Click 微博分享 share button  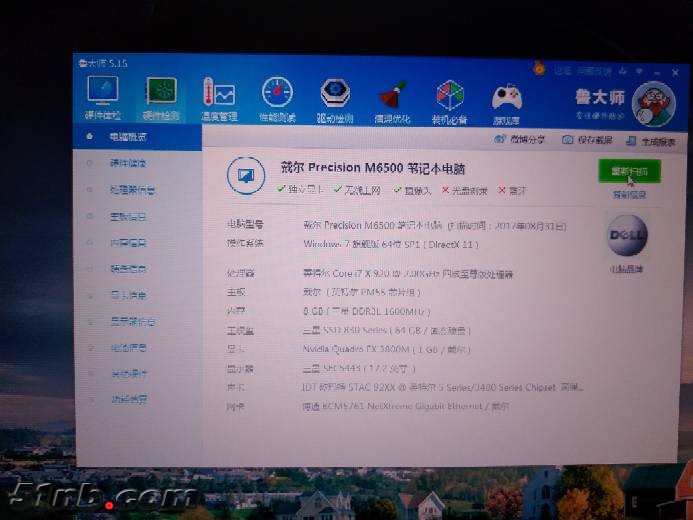click(520, 140)
